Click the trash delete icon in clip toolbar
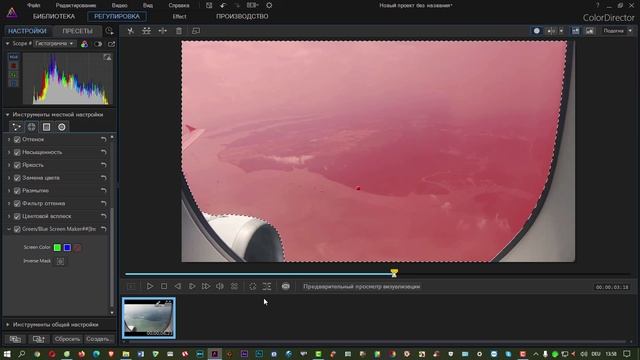The image size is (640, 360). [x=179, y=31]
